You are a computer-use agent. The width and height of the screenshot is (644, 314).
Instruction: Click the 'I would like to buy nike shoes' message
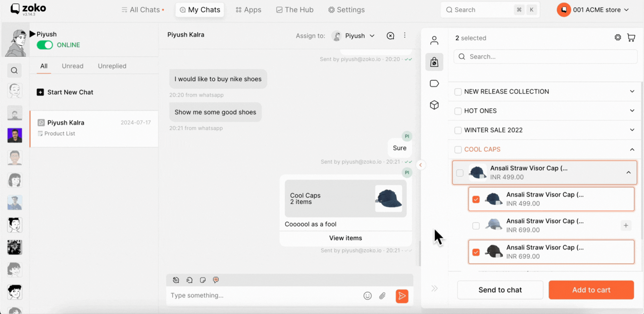coord(218,79)
